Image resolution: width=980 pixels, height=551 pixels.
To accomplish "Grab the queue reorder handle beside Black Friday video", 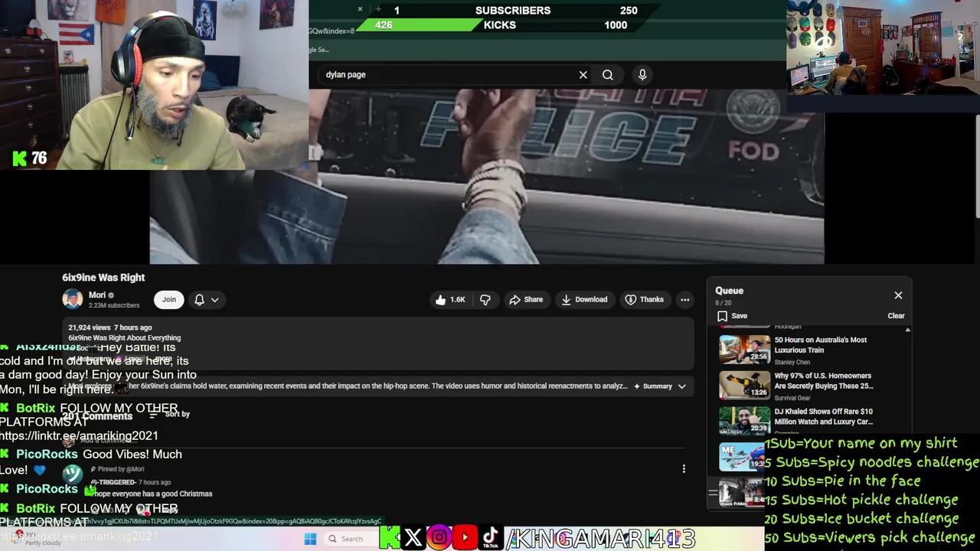I will point(713,492).
